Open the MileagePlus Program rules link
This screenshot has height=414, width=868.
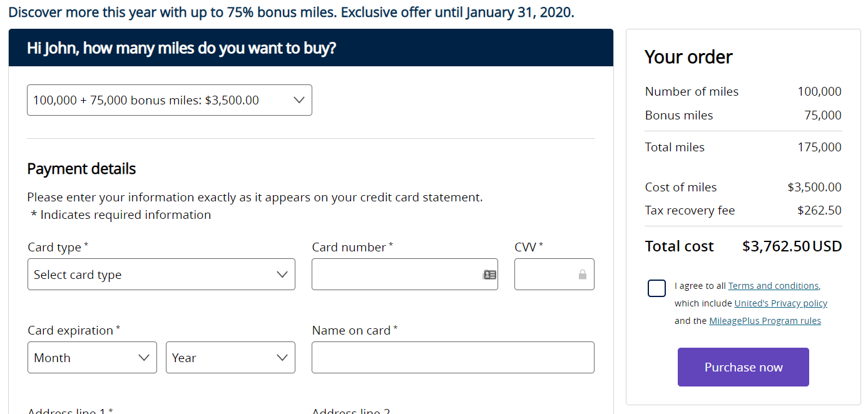765,321
